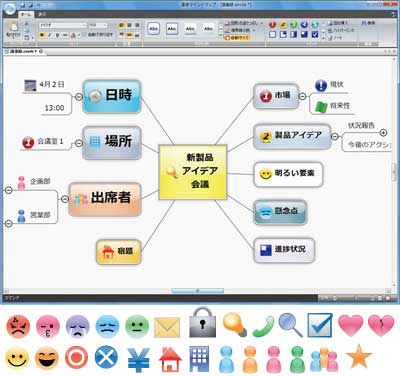Click the ハイパーリンク button
This screenshot has width=400, height=376.
point(341,30)
